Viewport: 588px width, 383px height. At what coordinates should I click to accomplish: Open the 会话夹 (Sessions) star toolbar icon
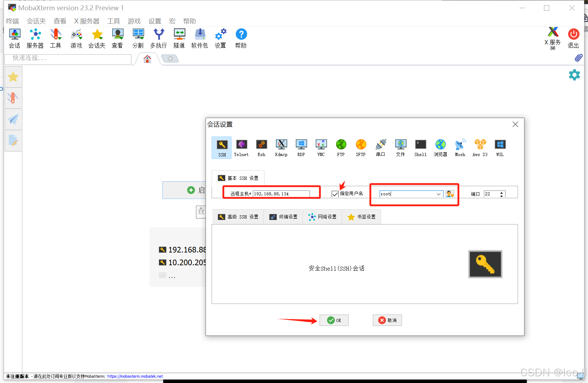(x=97, y=38)
